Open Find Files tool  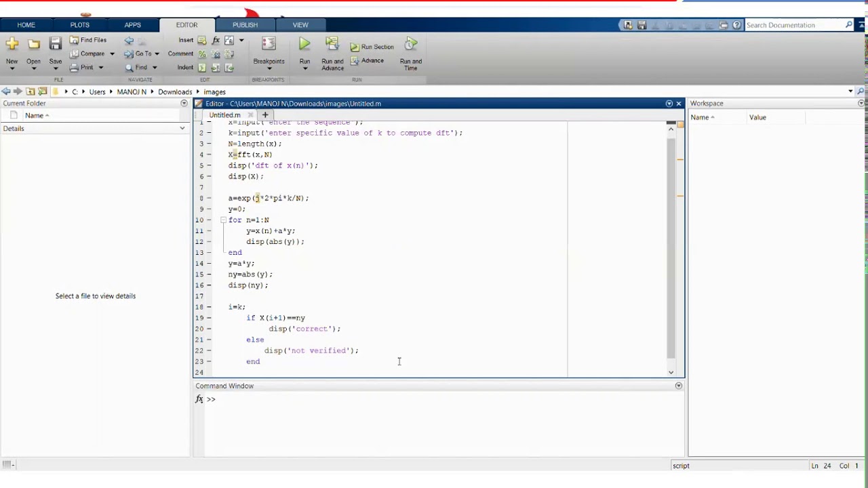click(x=88, y=40)
